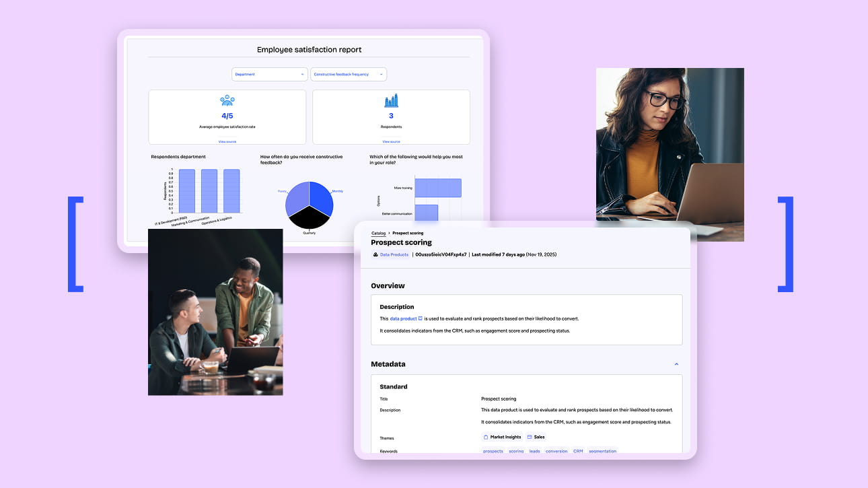Open the Constructive feedback frequency dropdown
868x488 pixels.
point(349,74)
